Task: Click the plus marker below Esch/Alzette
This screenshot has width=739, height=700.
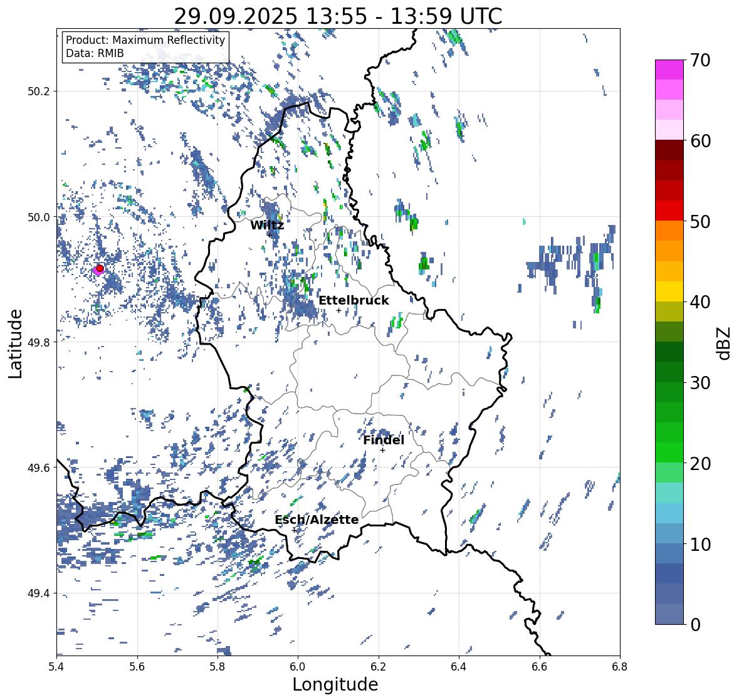Action: [x=295, y=530]
